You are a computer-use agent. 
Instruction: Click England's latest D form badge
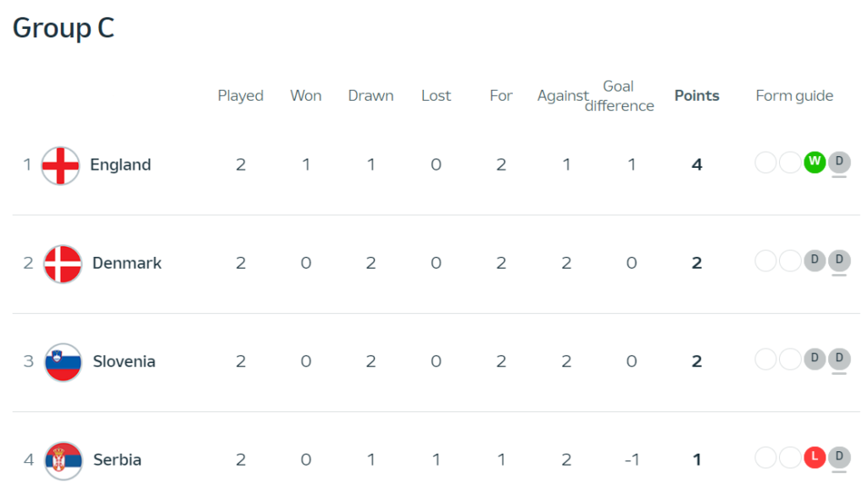(x=839, y=162)
